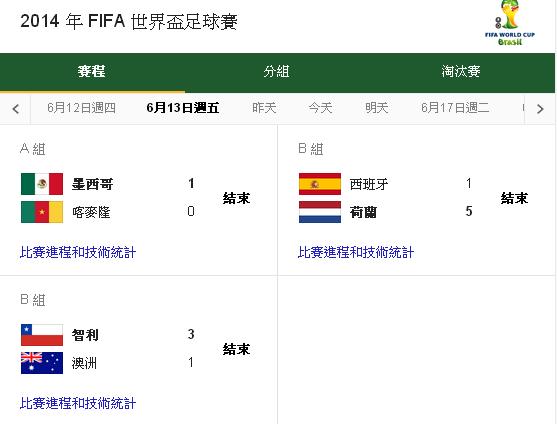Select 今天 in the date bar

[320, 108]
